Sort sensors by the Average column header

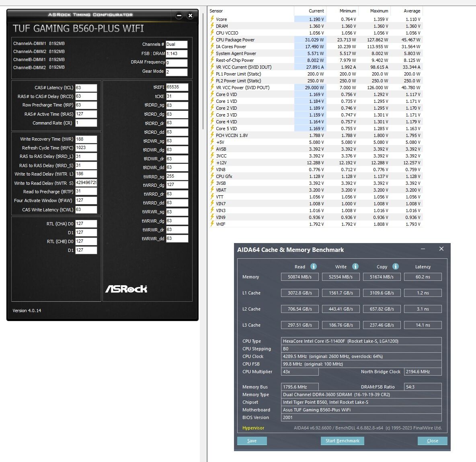[407, 11]
